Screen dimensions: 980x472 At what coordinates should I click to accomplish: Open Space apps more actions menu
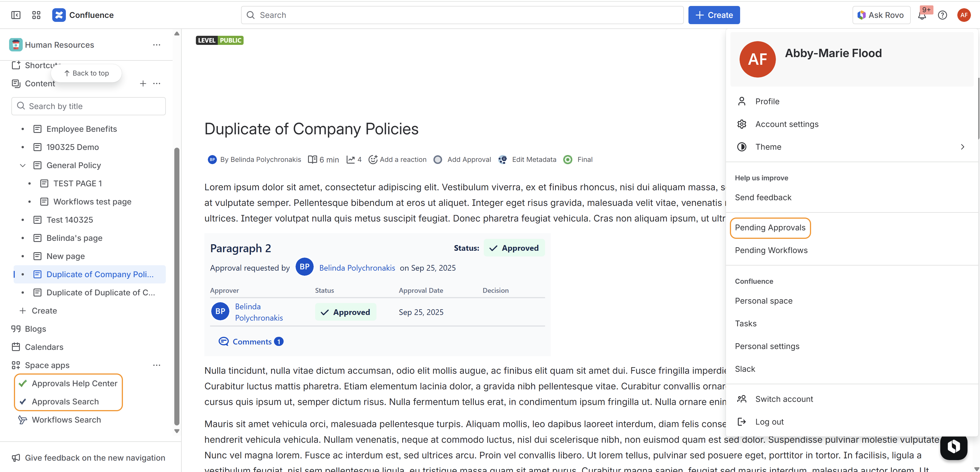pos(157,365)
